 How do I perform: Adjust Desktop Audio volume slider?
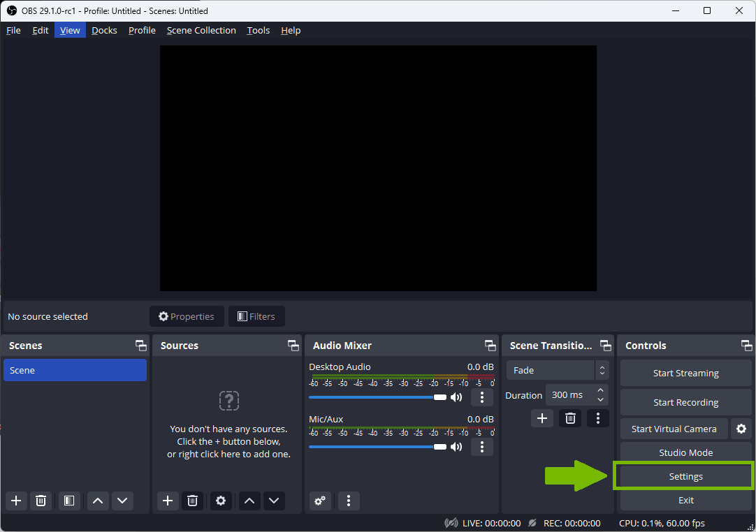[x=377, y=397]
